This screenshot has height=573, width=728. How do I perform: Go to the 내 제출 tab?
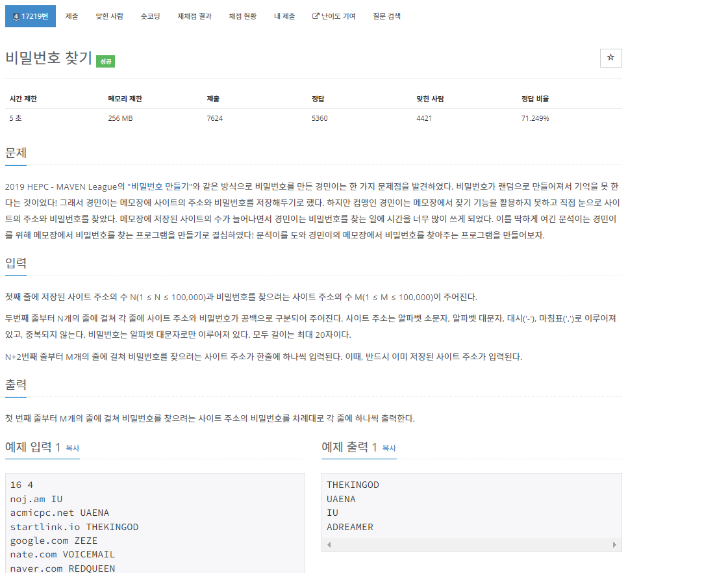tap(284, 16)
